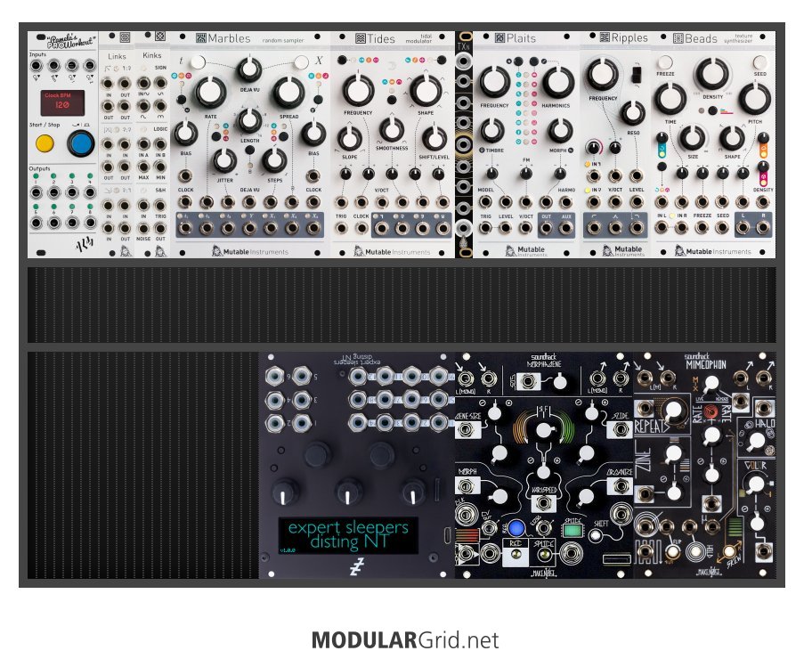The height and width of the screenshot is (659, 812).
Task: Click the Plaits module logo icon
Action: pos(499,37)
